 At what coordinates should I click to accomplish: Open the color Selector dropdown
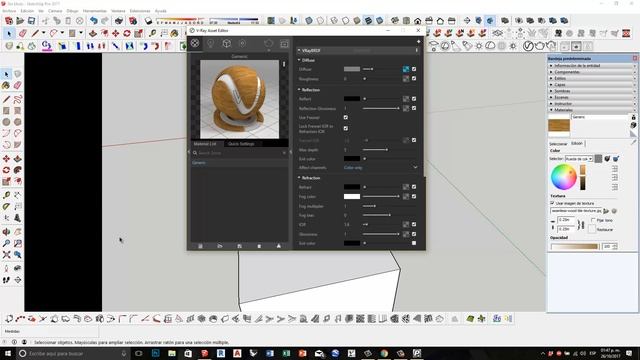point(579,158)
